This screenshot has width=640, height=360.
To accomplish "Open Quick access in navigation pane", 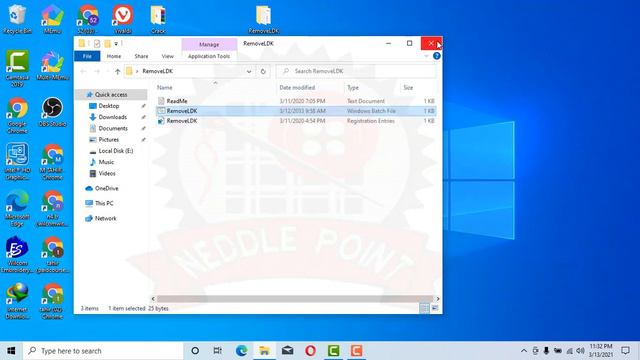I will pos(111,94).
